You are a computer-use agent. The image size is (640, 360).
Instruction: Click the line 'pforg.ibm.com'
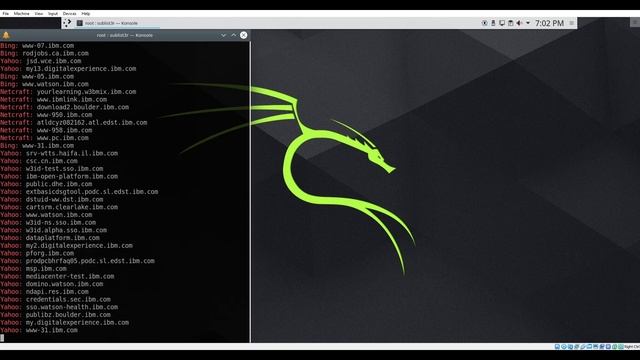point(37,253)
